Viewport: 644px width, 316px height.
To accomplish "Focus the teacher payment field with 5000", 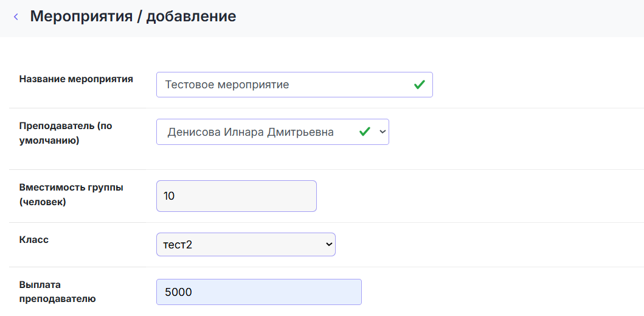I will click(259, 292).
